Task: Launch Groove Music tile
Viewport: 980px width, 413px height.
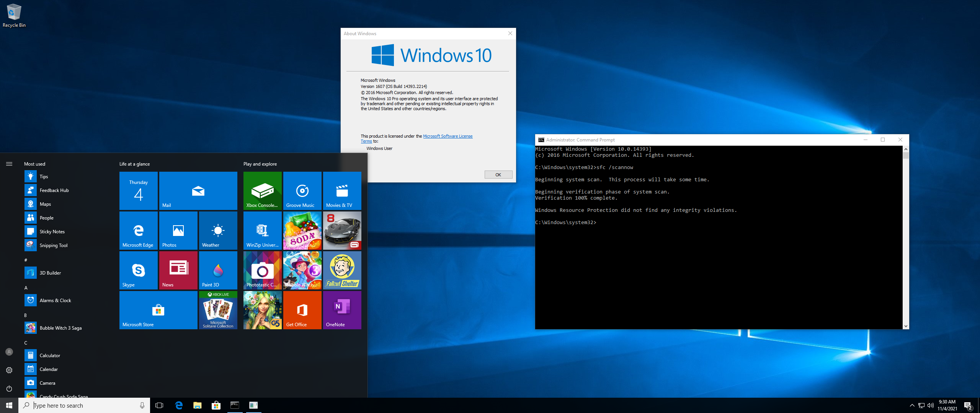Action: (x=302, y=190)
